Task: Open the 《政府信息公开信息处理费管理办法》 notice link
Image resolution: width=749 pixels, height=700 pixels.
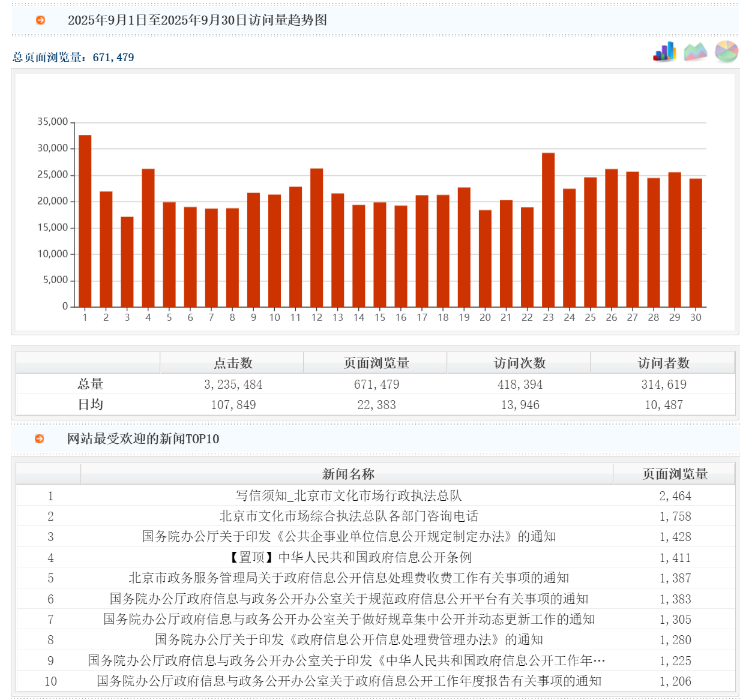Action: pyautogui.click(x=348, y=639)
